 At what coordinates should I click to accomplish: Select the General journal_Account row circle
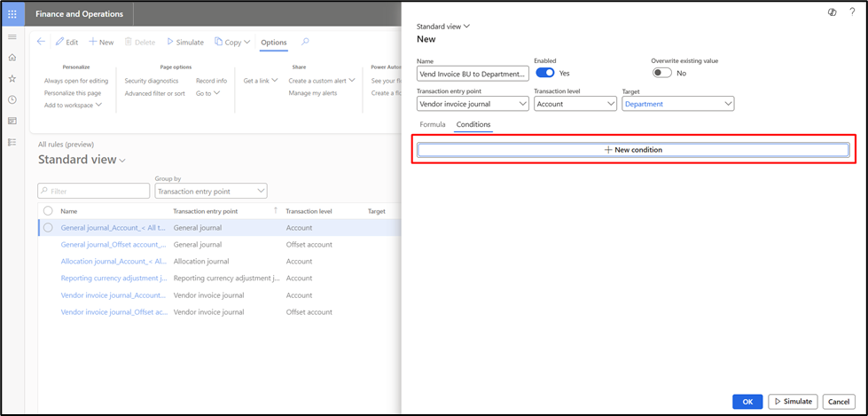(48, 228)
